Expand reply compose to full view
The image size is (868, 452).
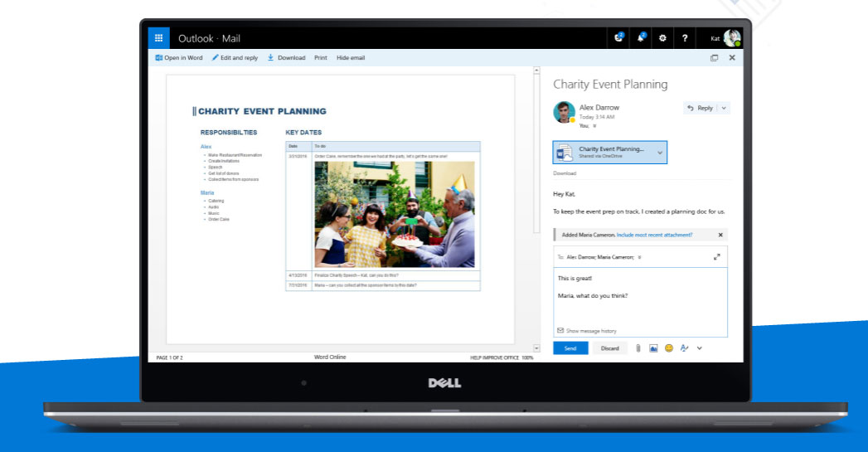click(x=716, y=257)
